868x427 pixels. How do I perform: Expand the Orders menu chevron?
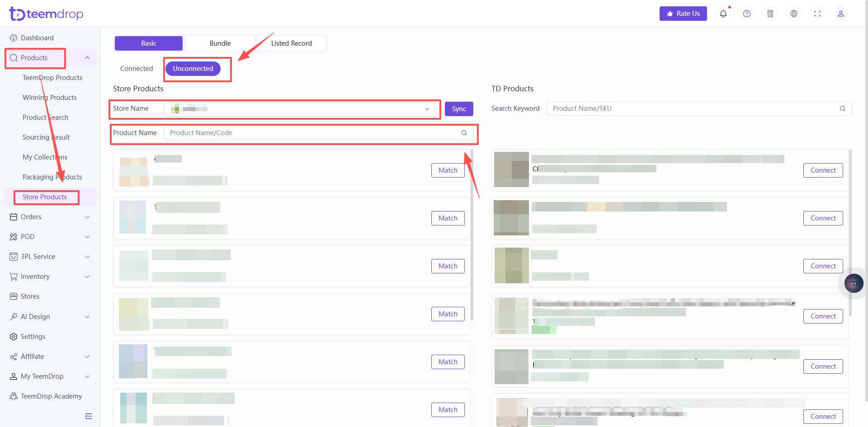(x=87, y=217)
